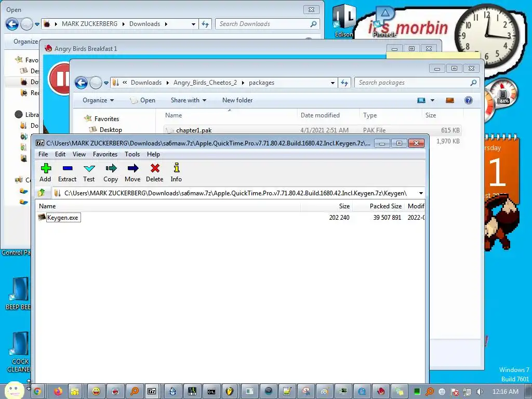Click Open button in packages window toolbar

coord(143,100)
